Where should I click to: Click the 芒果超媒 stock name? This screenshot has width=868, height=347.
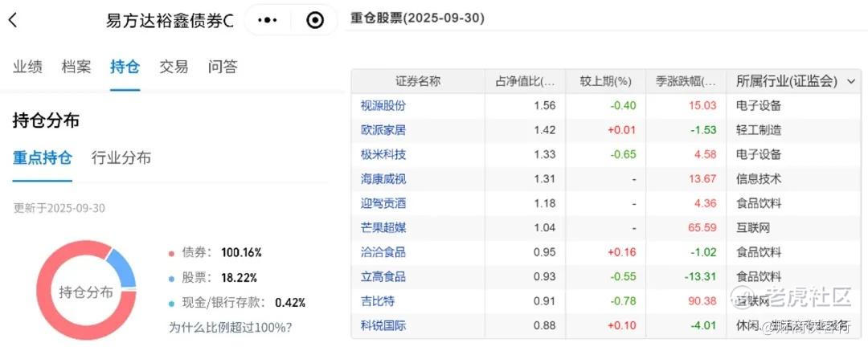(383, 227)
